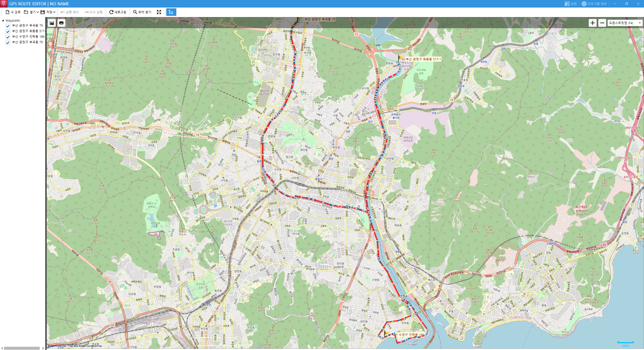Uncheck 부산 금정구 회동동 517 waypoint
Image resolution: width=644 pixels, height=350 pixels.
8,31
